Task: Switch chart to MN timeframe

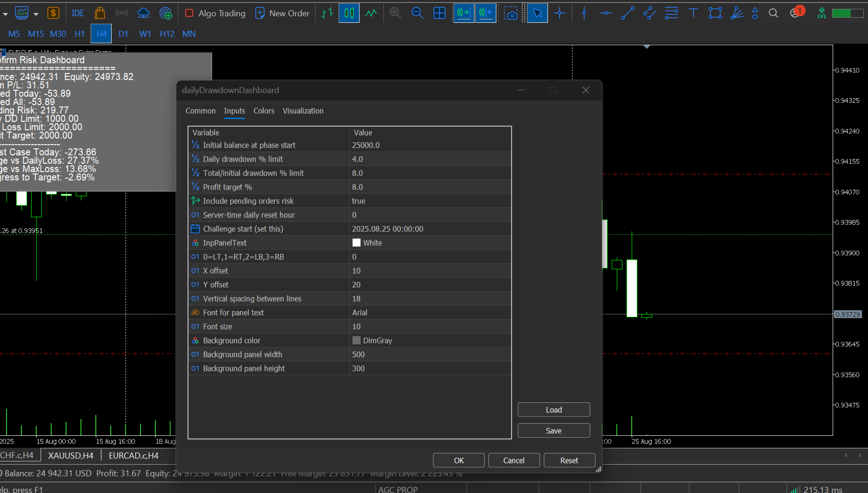Action: click(x=189, y=33)
